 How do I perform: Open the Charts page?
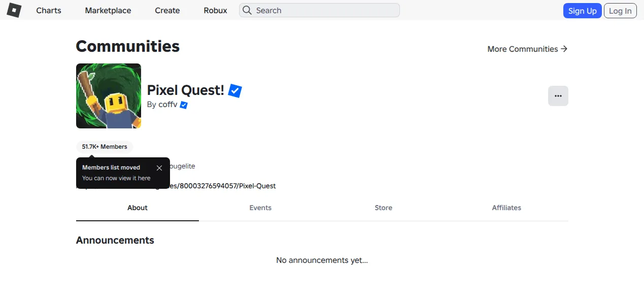[49, 10]
